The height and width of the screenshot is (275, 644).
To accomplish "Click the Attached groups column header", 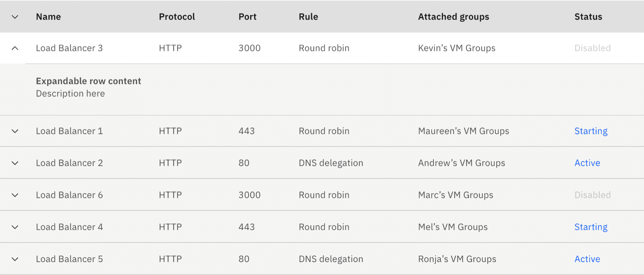I will (453, 17).
